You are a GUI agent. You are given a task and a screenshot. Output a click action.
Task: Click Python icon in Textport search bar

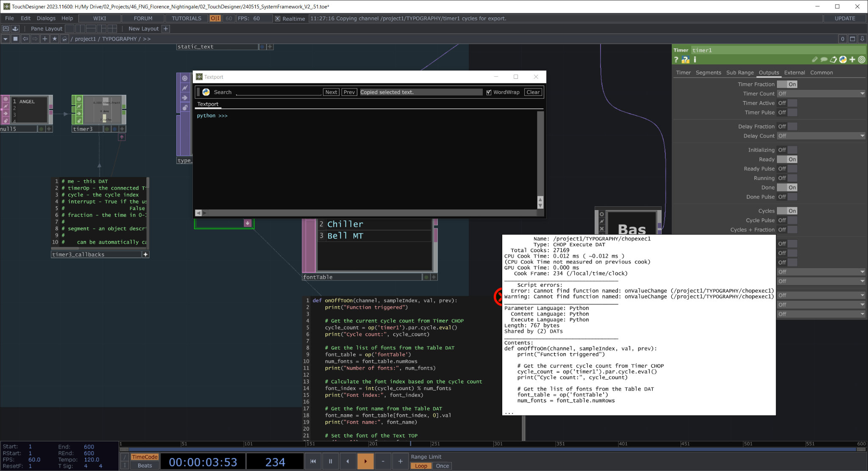[206, 92]
